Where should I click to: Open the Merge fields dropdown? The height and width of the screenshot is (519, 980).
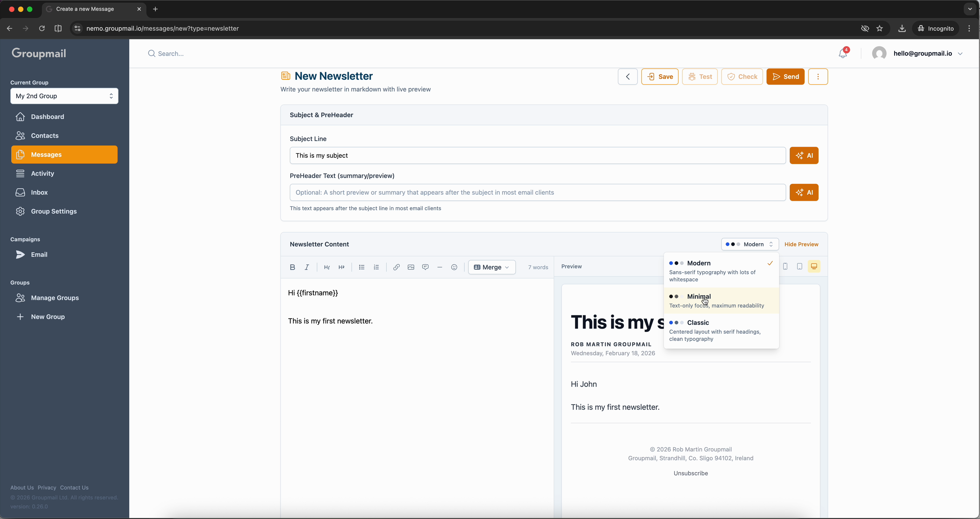pos(491,267)
